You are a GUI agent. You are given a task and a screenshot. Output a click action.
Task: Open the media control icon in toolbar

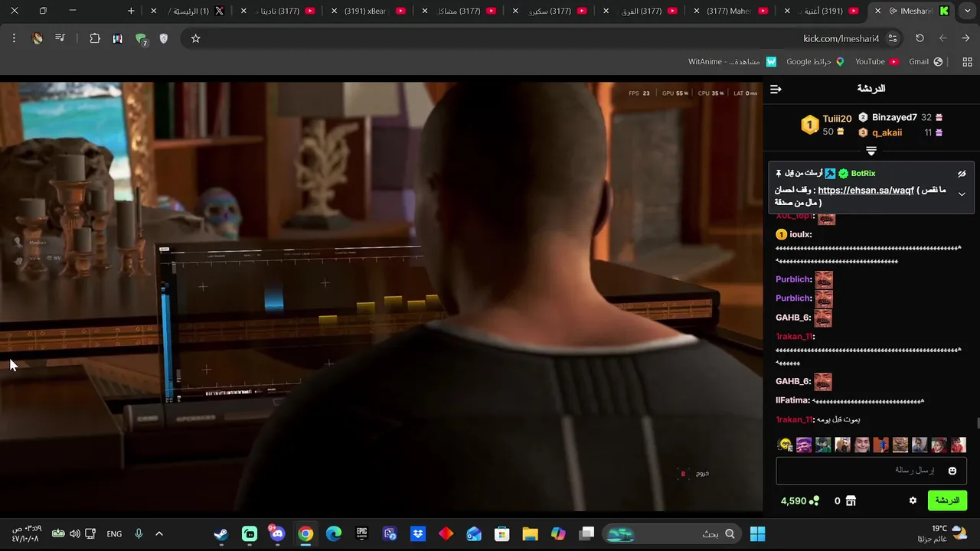[60, 38]
